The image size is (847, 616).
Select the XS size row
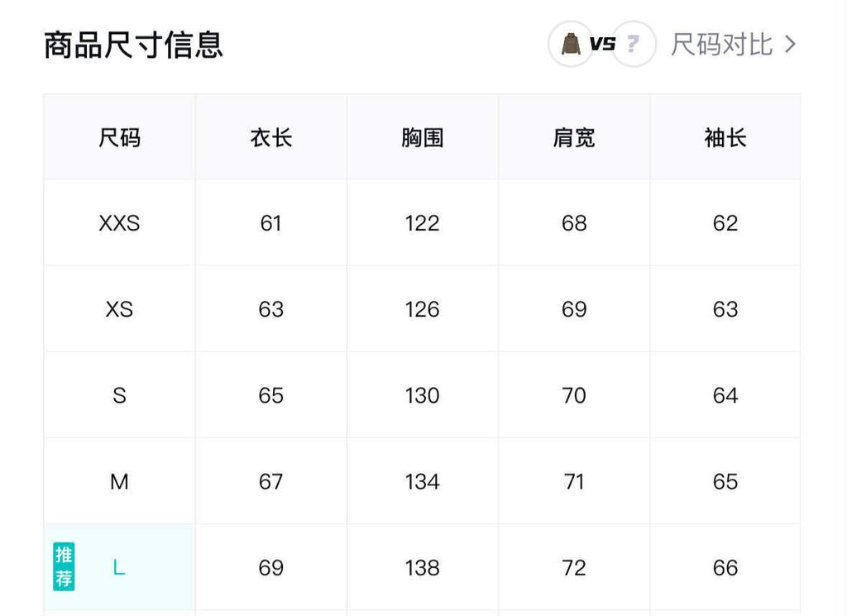[x=119, y=309]
